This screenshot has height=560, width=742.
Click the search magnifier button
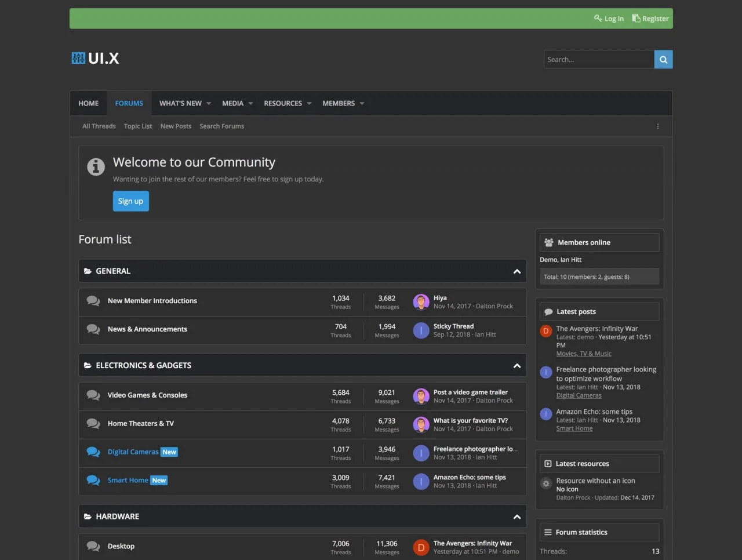[x=663, y=60]
